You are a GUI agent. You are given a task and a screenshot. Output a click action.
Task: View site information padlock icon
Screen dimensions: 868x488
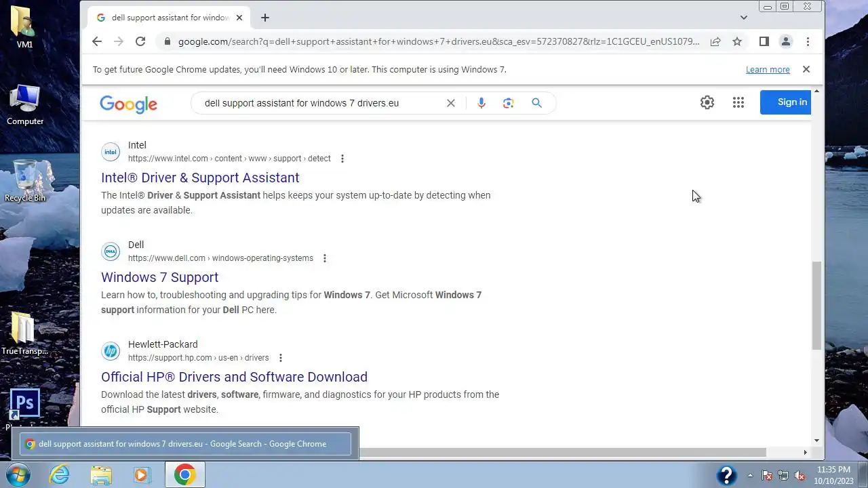pos(167,41)
